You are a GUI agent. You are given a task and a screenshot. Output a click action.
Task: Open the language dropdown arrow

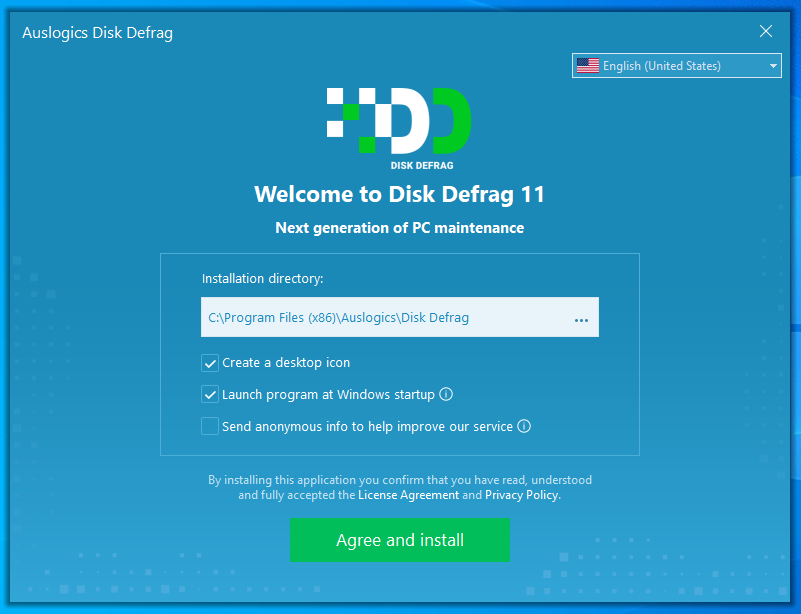click(773, 66)
